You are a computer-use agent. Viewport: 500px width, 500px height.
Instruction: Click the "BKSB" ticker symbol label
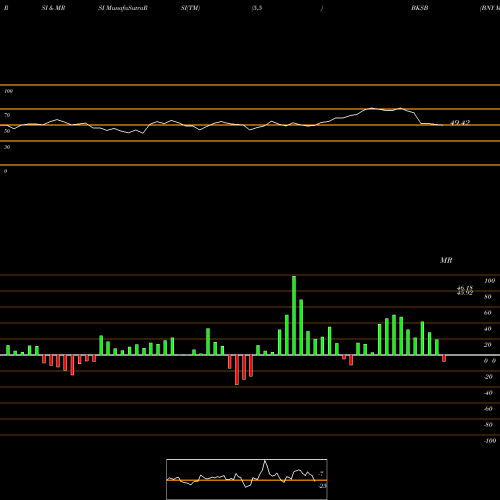tap(420, 8)
